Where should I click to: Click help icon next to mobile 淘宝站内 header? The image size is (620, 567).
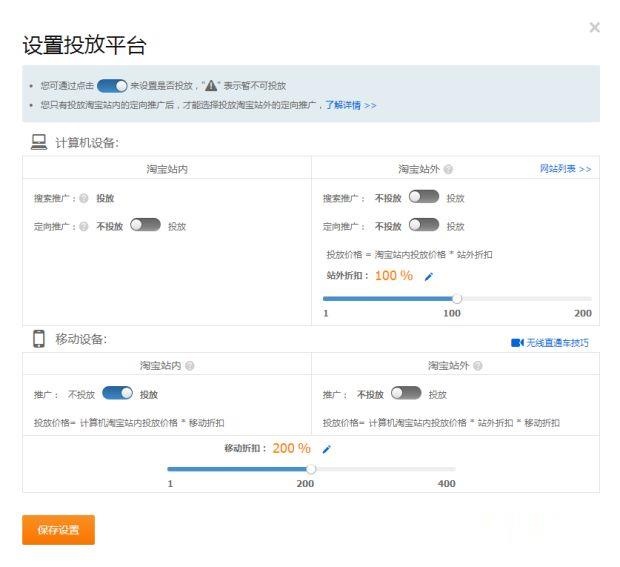tap(190, 366)
